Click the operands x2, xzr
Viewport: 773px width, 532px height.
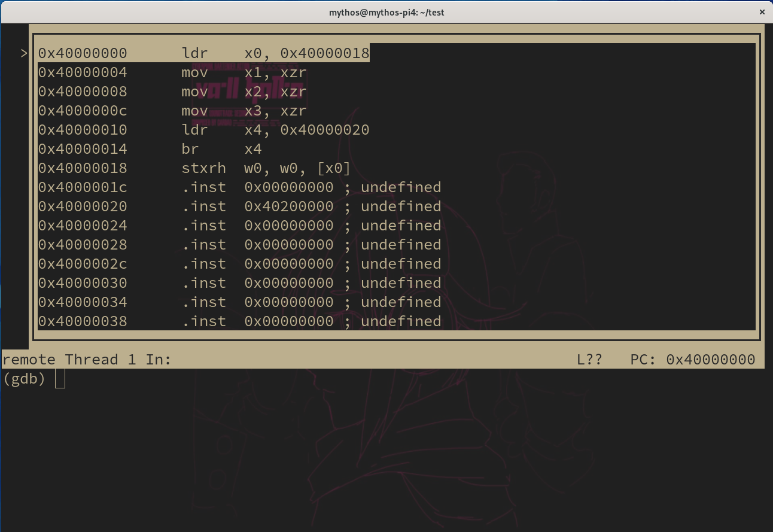pyautogui.click(x=276, y=92)
